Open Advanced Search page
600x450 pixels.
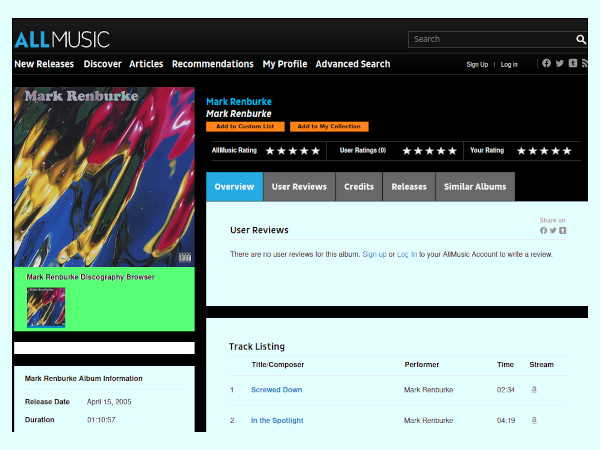(x=353, y=64)
